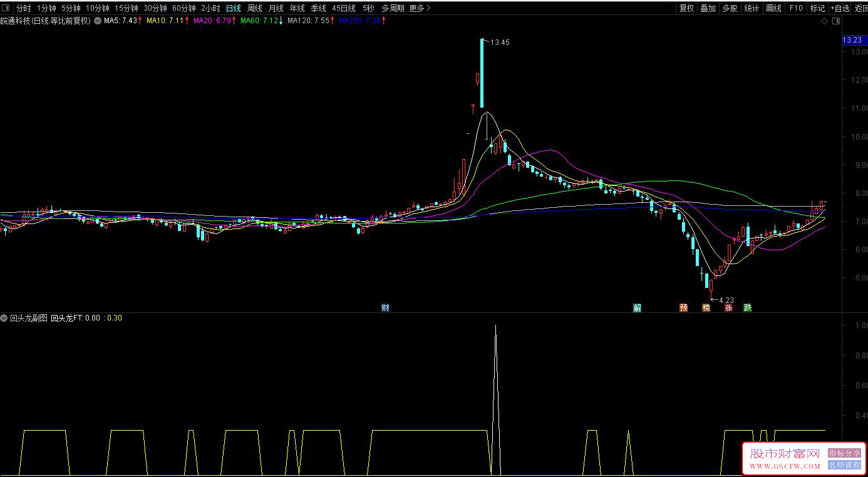
Task: Click the panel layout icon at top-left
Action: (x=7, y=8)
